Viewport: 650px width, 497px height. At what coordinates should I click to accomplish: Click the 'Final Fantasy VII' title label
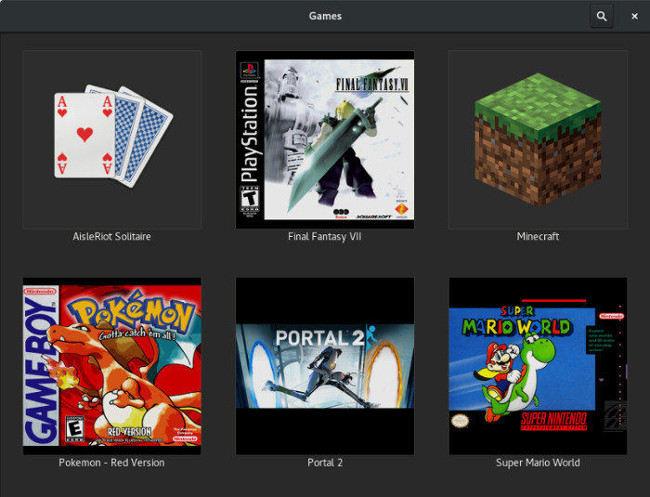(x=325, y=237)
